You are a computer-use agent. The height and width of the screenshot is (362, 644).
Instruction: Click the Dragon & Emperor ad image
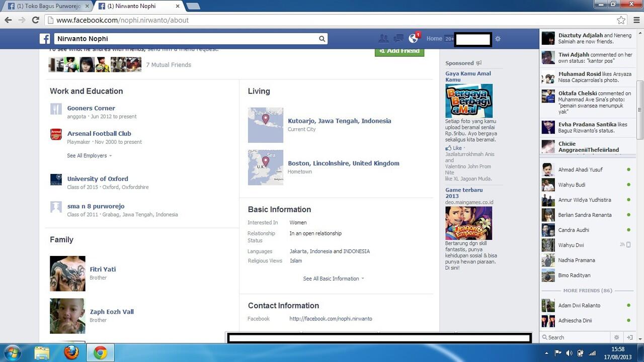[469, 223]
